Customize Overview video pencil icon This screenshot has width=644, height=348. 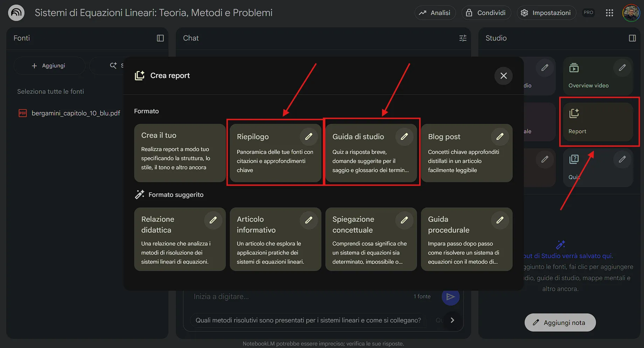tap(622, 68)
